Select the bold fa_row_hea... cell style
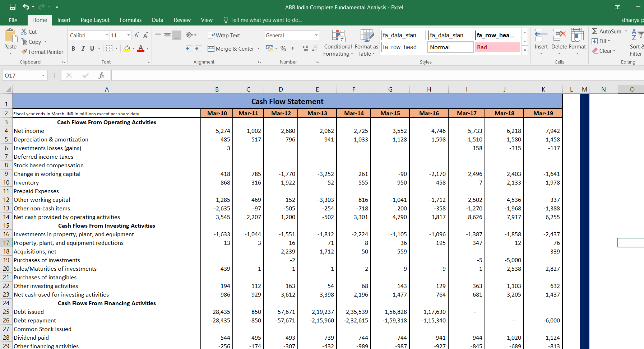The width and height of the screenshot is (644, 349). (x=497, y=35)
